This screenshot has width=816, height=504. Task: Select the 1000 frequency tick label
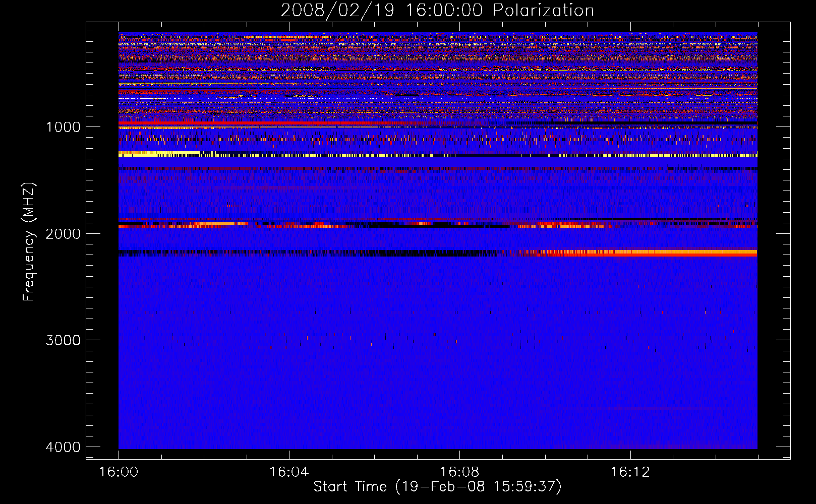pyautogui.click(x=63, y=127)
